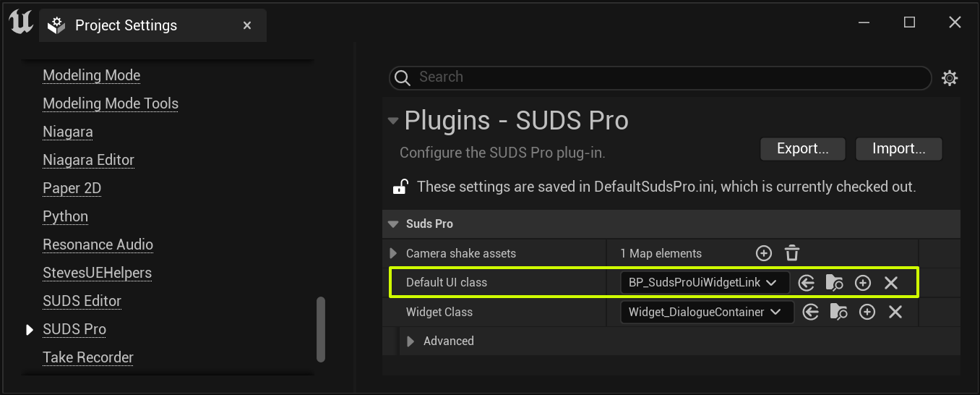The width and height of the screenshot is (980, 395).
Task: Click the Default UI class label
Action: coord(447,282)
